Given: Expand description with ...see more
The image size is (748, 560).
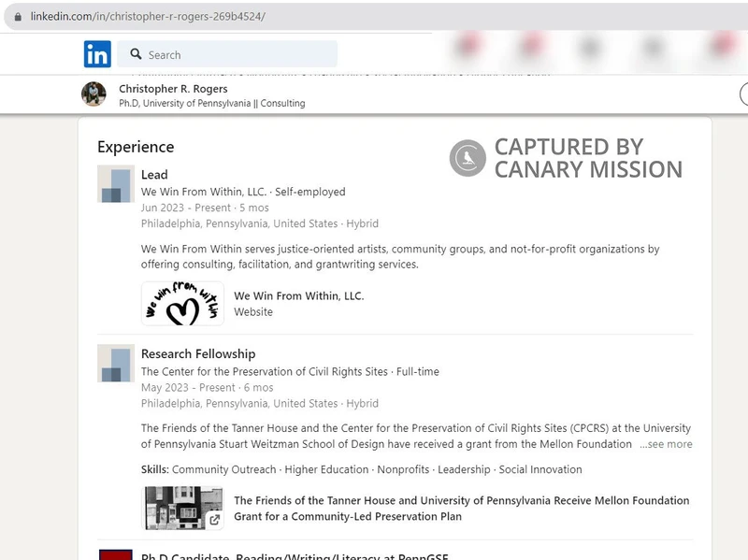Looking at the screenshot, I should point(666,444).
